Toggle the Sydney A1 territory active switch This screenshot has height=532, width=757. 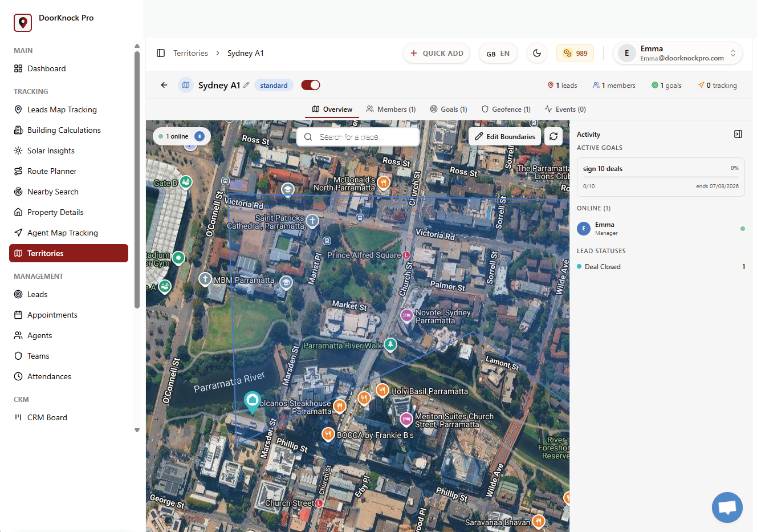311,85
